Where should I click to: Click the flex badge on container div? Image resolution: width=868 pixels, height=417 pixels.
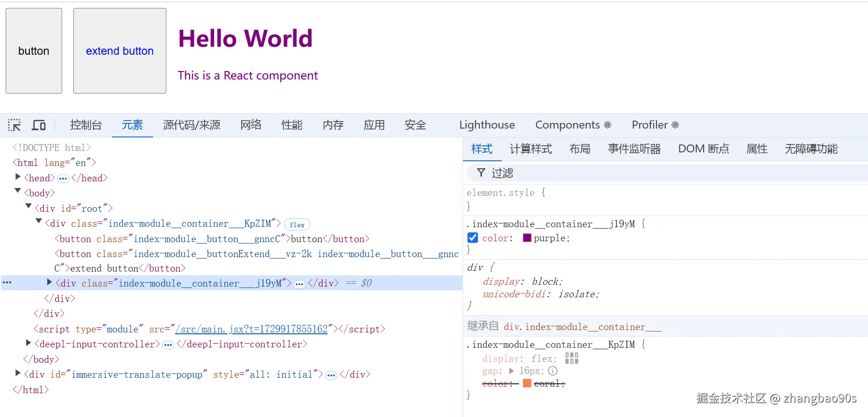coord(297,225)
